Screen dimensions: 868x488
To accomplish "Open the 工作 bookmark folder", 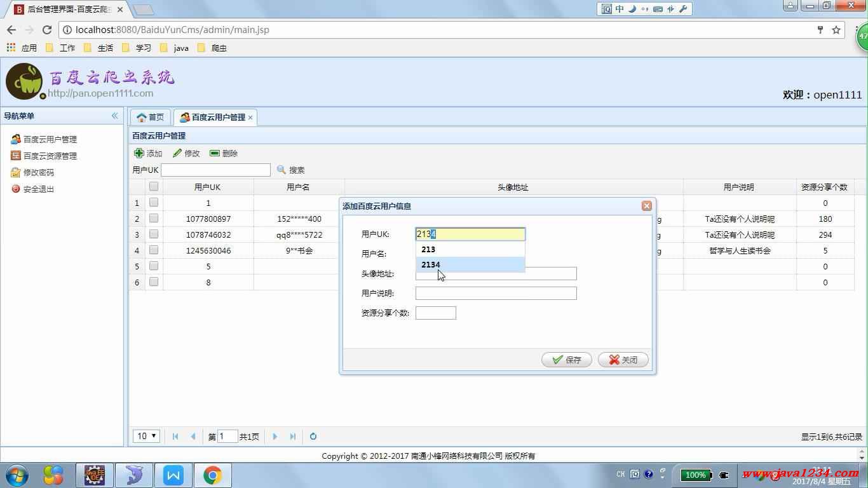I will click(60, 48).
